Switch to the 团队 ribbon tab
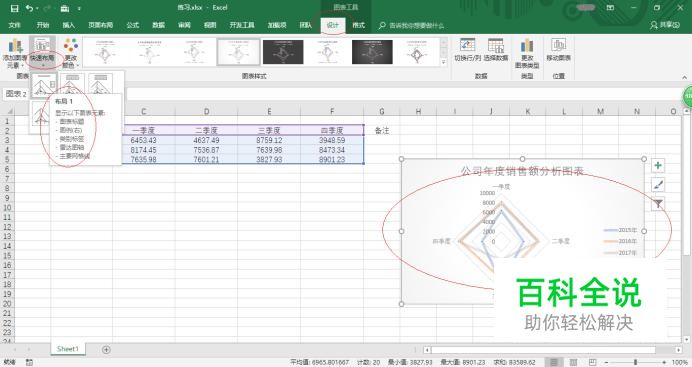This screenshot has width=692, height=367. pyautogui.click(x=305, y=25)
